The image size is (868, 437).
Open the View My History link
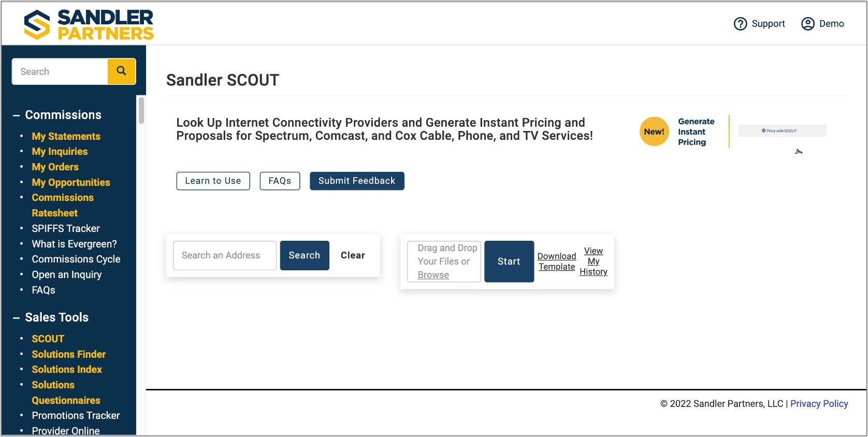click(x=594, y=261)
